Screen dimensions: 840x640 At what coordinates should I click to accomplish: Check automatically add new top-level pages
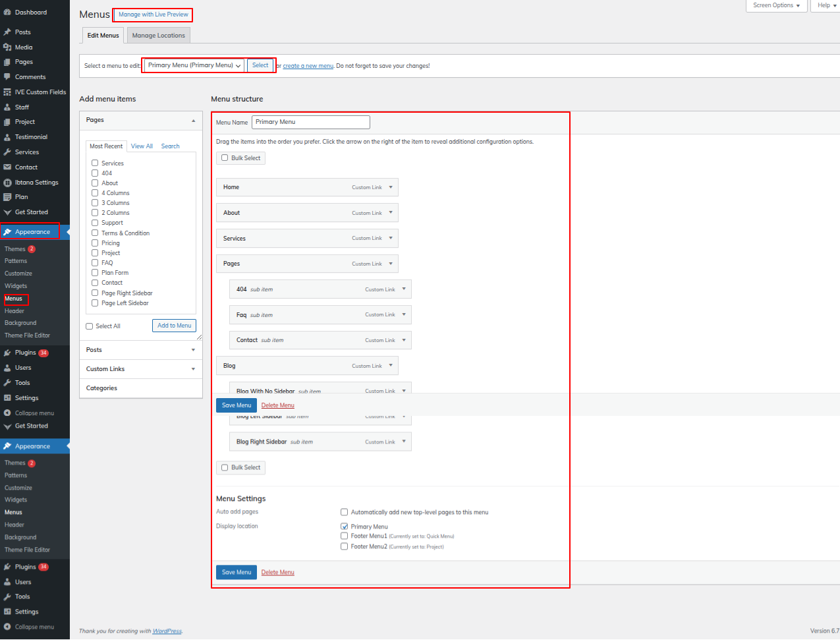(344, 512)
